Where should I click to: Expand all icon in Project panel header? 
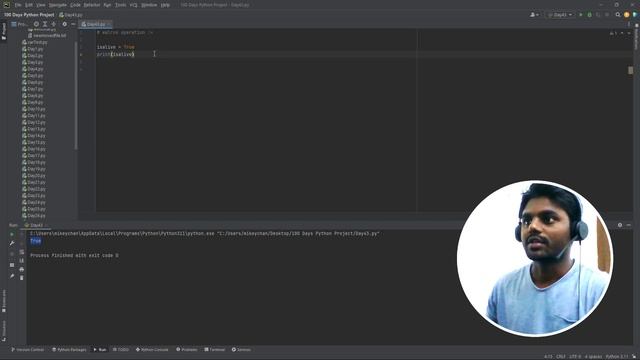pos(45,24)
